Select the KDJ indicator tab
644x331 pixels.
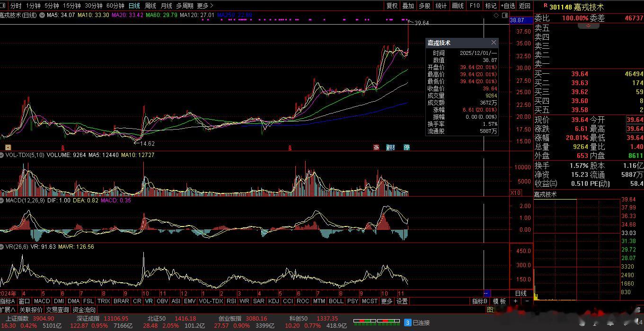tap(273, 301)
